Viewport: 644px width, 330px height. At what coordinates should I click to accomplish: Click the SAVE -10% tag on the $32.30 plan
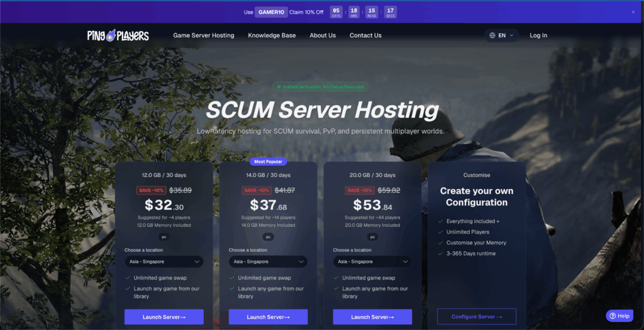151,190
